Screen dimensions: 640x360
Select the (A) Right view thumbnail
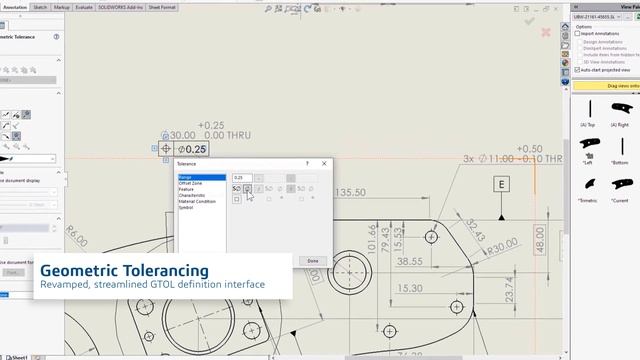click(622, 109)
